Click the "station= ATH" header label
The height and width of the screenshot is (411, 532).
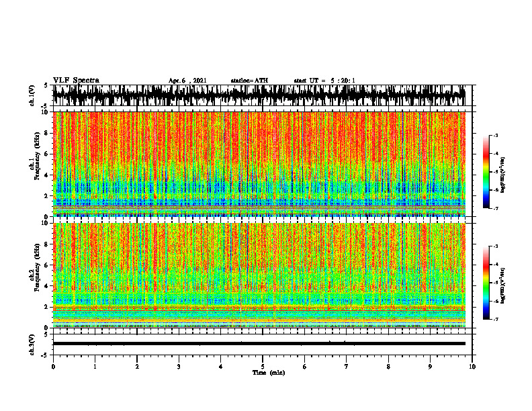(x=249, y=81)
